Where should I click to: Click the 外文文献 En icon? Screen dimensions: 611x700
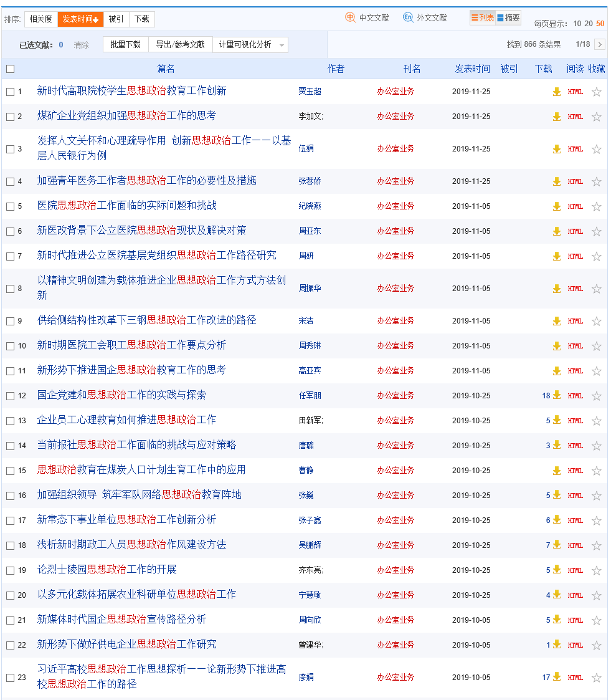(407, 17)
